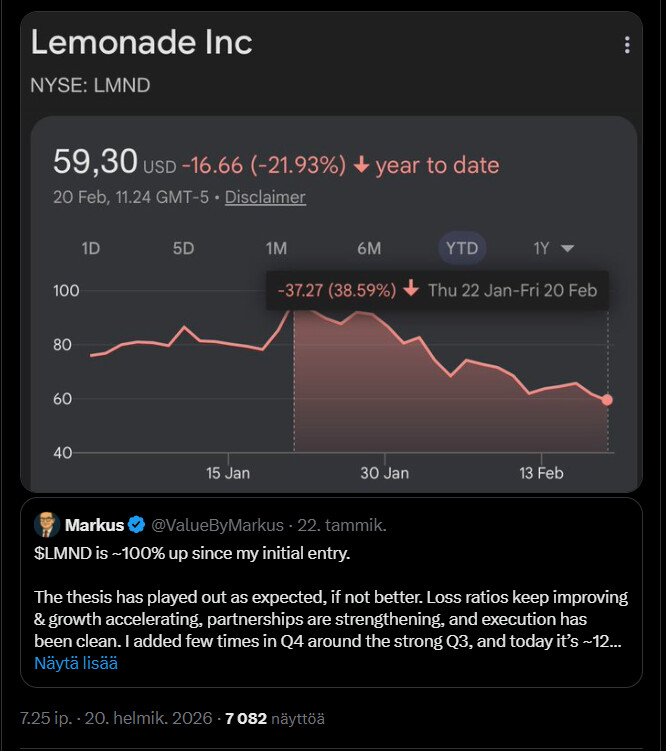666x751 pixels.
Task: View the 7 082 näyttöä view count
Action: [275, 718]
